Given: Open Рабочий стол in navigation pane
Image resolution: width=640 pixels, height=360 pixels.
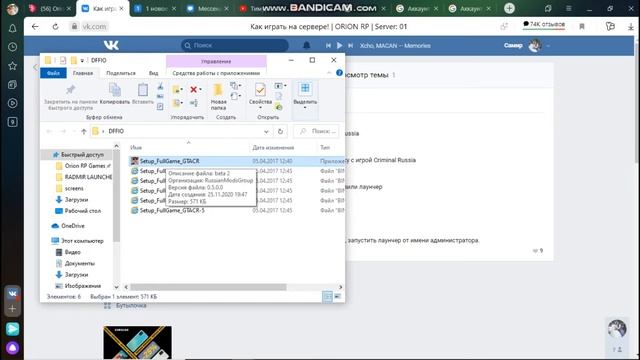Looking at the screenshot, I should coord(82,211).
